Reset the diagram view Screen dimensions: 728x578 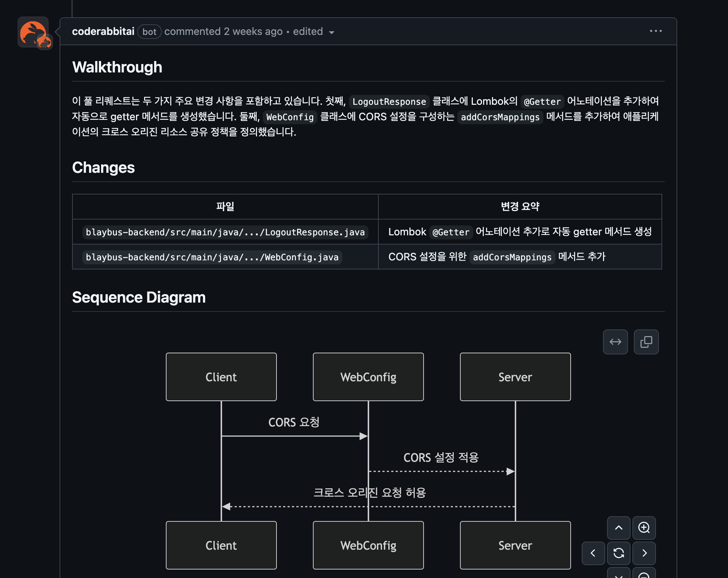[x=619, y=553]
